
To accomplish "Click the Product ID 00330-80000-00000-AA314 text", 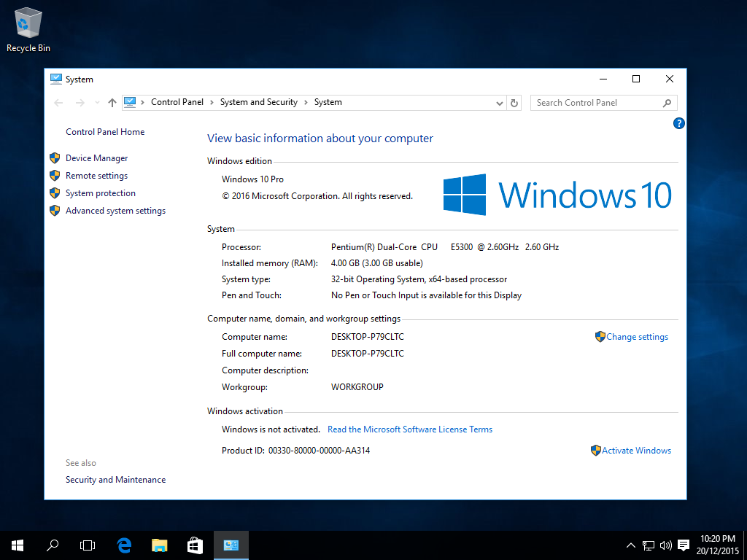I will 320,451.
